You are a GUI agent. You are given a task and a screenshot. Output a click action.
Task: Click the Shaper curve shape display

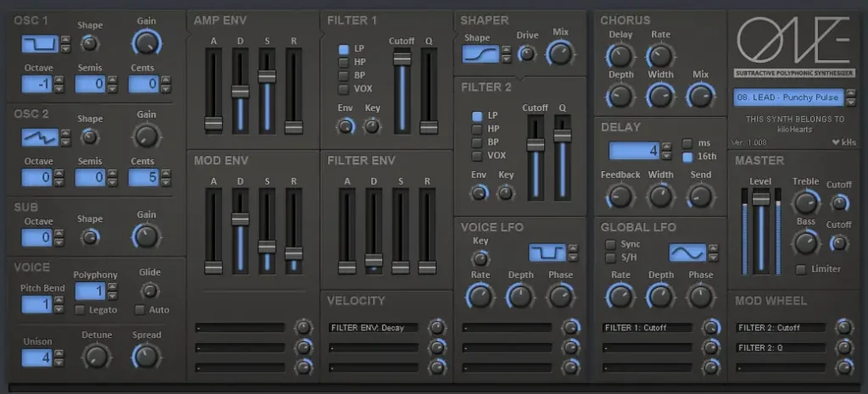pyautogui.click(x=481, y=53)
